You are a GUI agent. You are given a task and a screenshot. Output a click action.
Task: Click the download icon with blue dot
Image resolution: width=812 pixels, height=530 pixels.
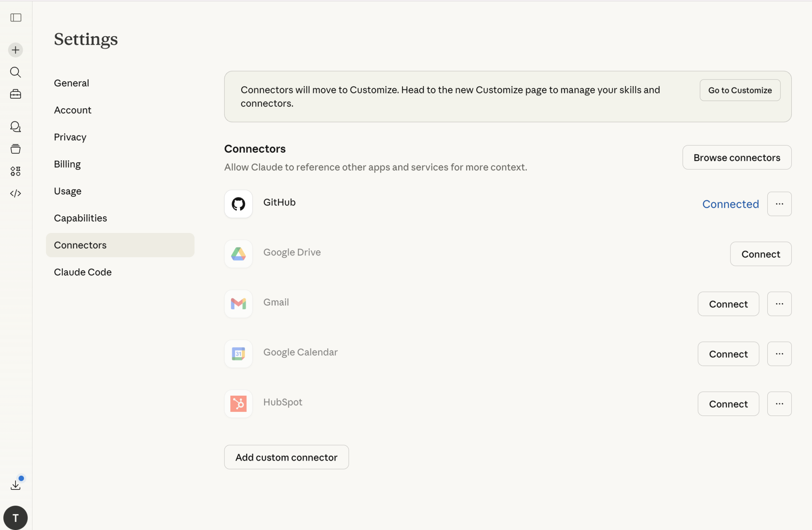click(x=15, y=485)
